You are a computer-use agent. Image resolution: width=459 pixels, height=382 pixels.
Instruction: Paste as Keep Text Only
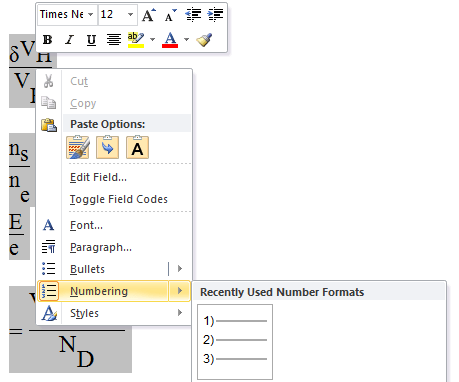(x=137, y=147)
